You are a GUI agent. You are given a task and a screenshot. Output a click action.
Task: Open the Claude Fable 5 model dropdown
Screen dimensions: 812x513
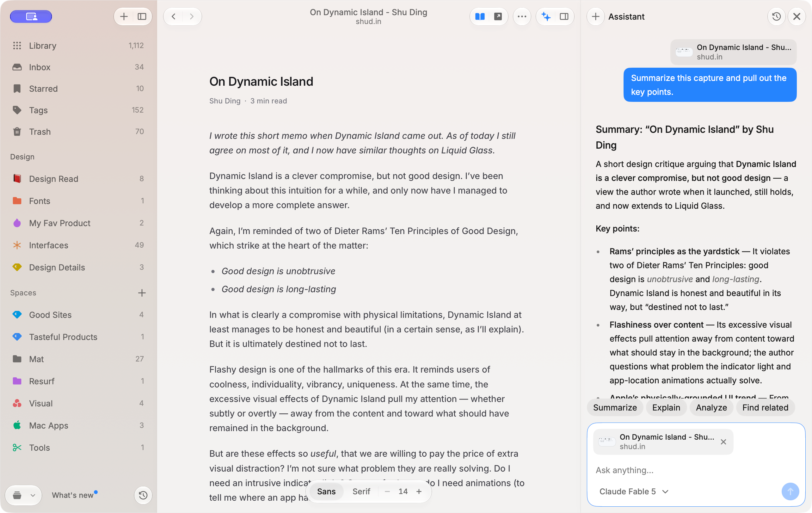(x=634, y=491)
